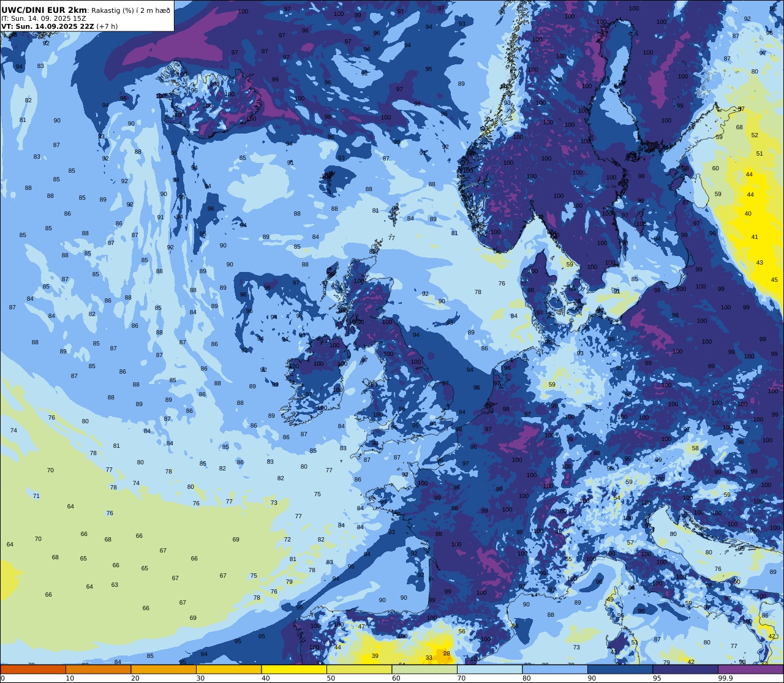
Task: Click the 50–60% pale yellow legend swatch
Action: 359,669
